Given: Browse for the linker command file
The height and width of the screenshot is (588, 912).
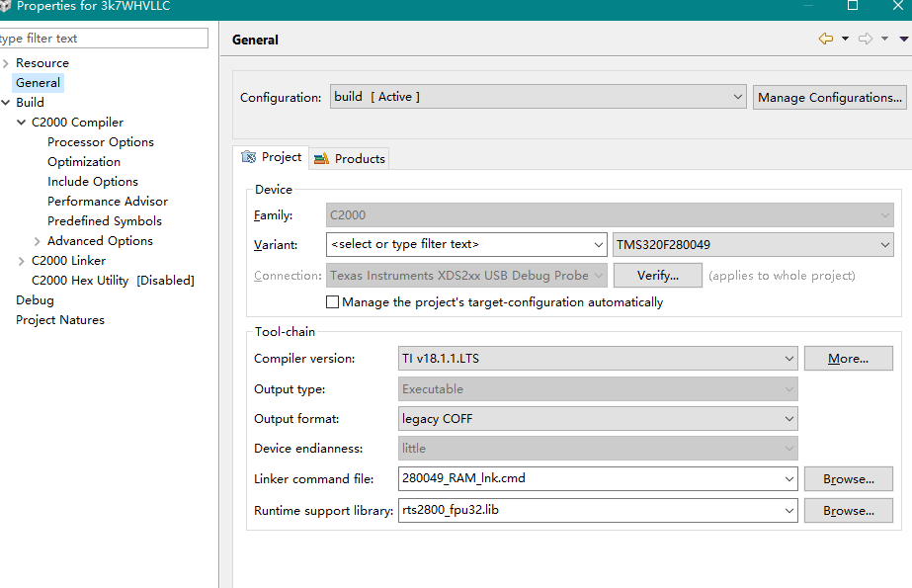Looking at the screenshot, I should click(848, 479).
